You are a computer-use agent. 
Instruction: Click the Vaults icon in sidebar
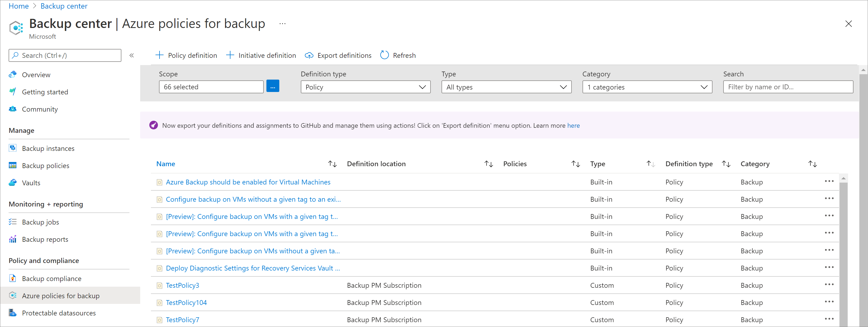[x=12, y=182]
